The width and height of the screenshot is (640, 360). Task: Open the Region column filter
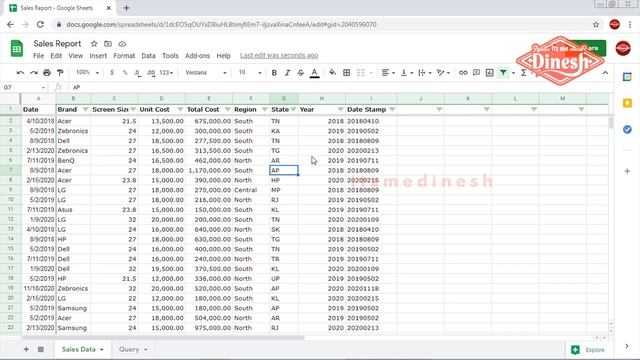coord(264,109)
